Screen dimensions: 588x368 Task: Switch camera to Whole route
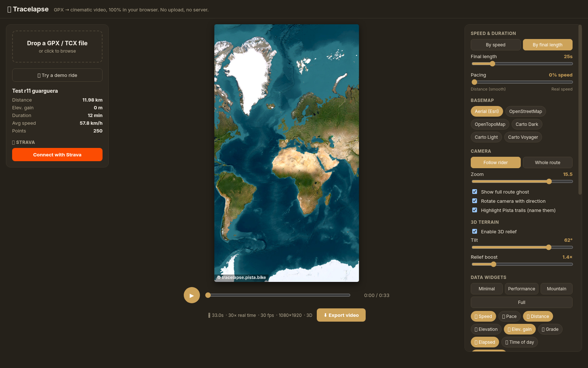point(548,162)
